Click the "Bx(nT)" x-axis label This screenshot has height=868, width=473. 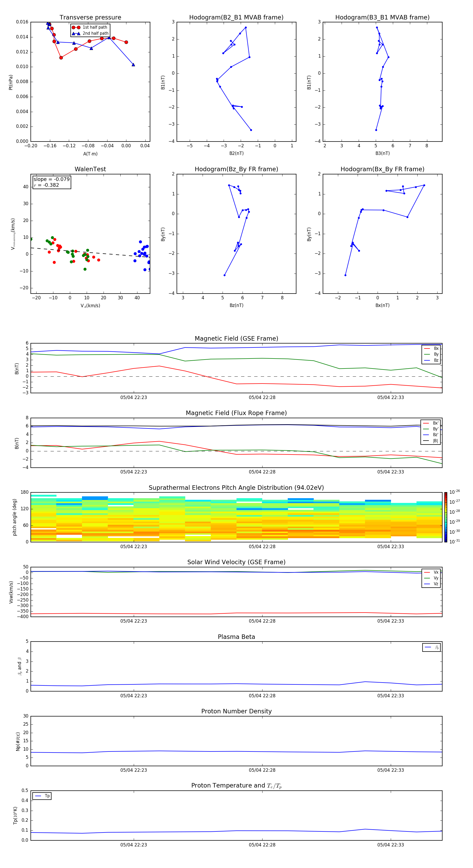382,305
